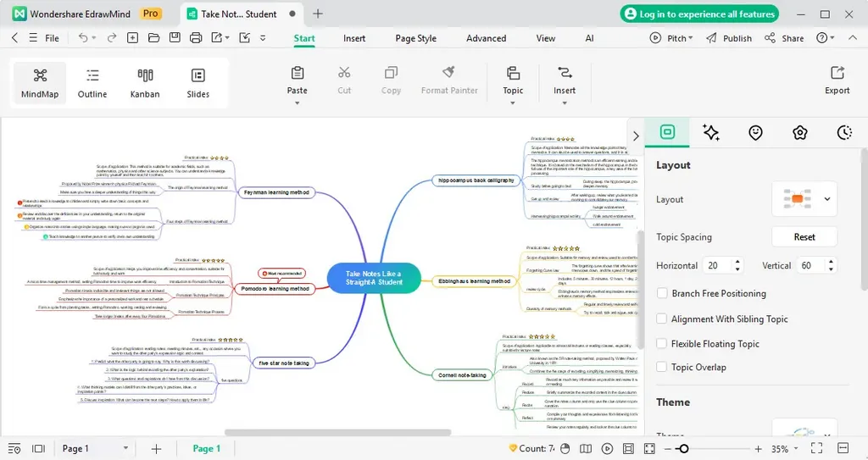Expand the Paste dropdown arrow
868x460 pixels.
pyautogui.click(x=298, y=103)
